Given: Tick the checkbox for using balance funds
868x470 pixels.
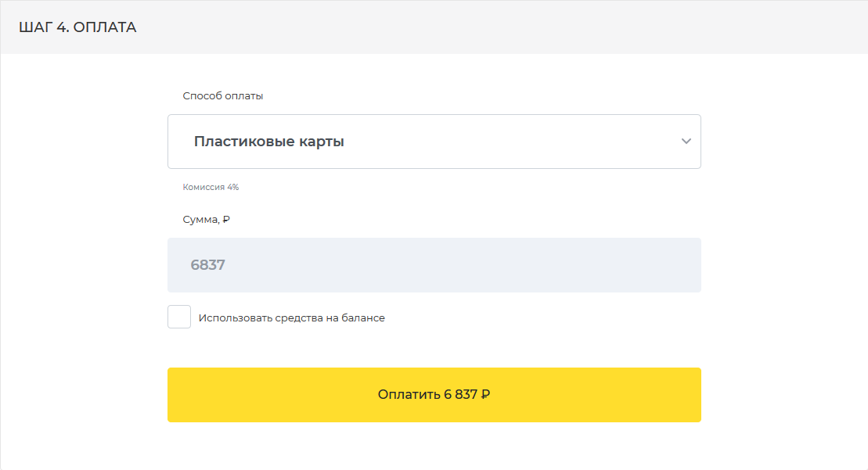Looking at the screenshot, I should point(179,318).
